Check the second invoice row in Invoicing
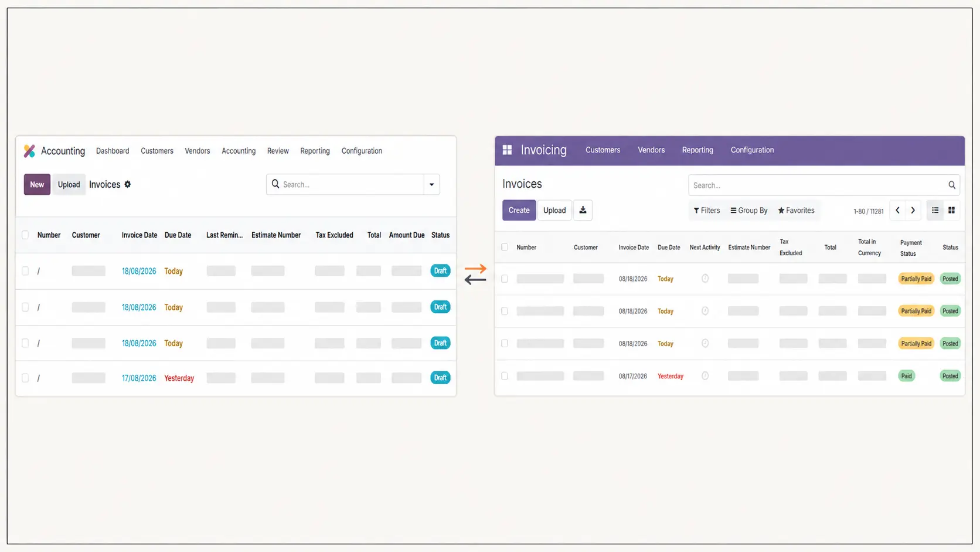980x552 pixels. tap(505, 311)
